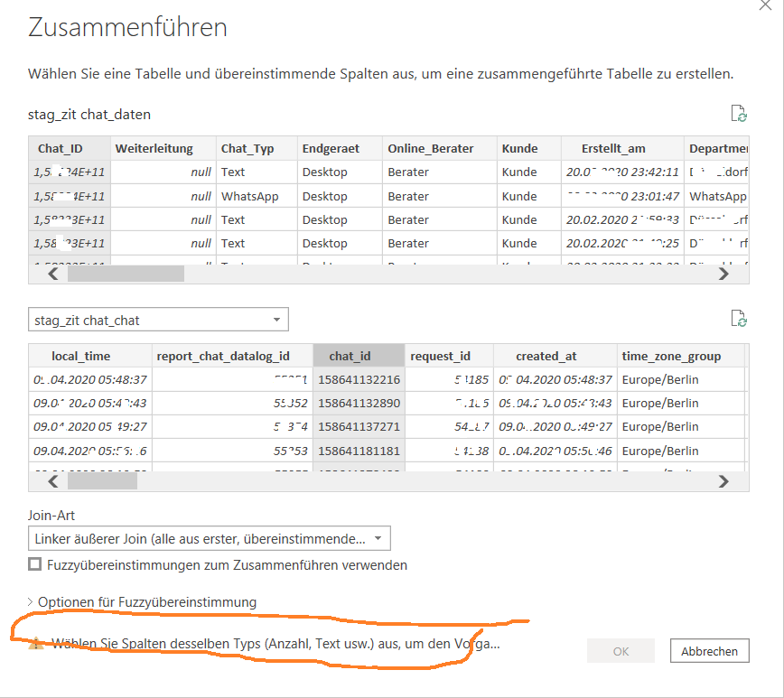The width and height of the screenshot is (784, 698).
Task: Select Kunde column header
Action: (529, 148)
